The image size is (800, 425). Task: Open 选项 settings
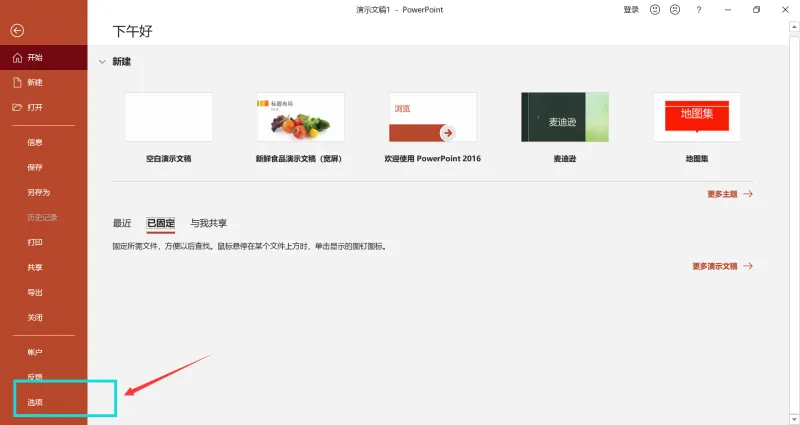tap(35, 403)
